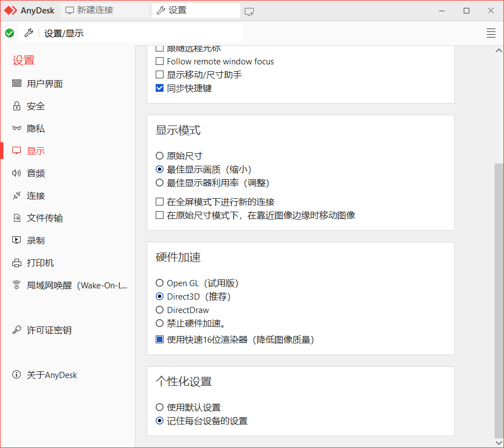The height and width of the screenshot is (448, 504).
Task: Toggle 显示移动/尺寸助手 checkbox
Action: [160, 74]
